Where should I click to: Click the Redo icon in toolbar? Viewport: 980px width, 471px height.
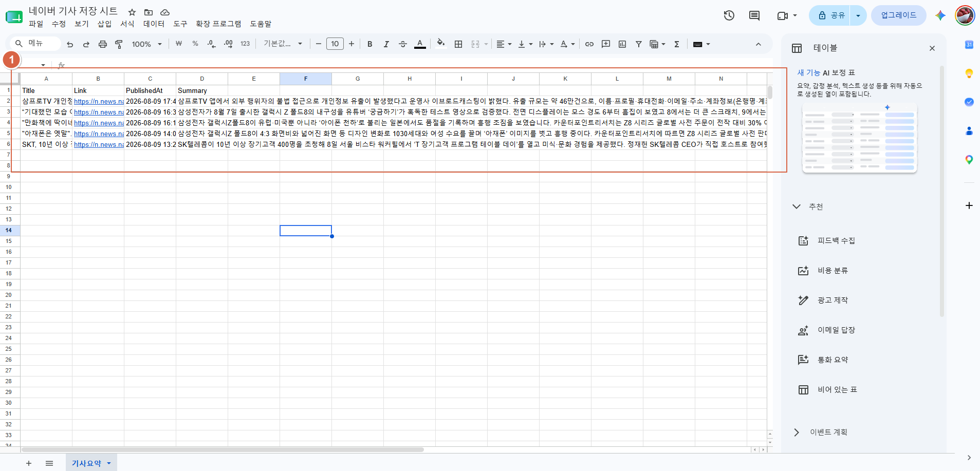pyautogui.click(x=86, y=44)
